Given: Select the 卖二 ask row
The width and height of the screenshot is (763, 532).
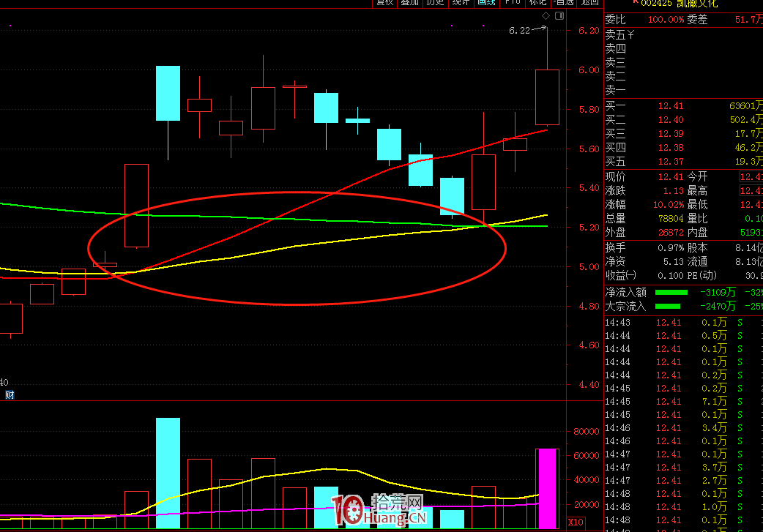Looking at the screenshot, I should pyautogui.click(x=683, y=77).
